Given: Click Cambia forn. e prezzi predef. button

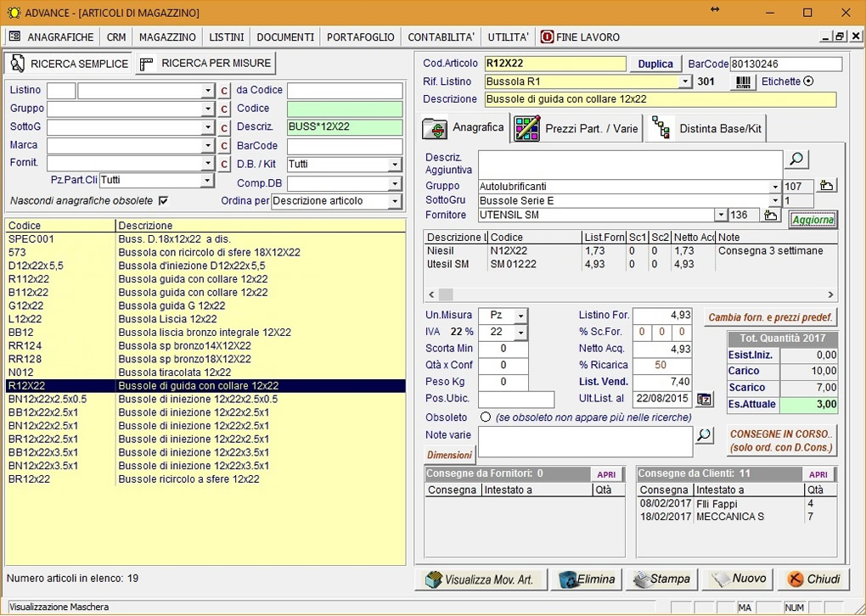Looking at the screenshot, I should pyautogui.click(x=770, y=317).
